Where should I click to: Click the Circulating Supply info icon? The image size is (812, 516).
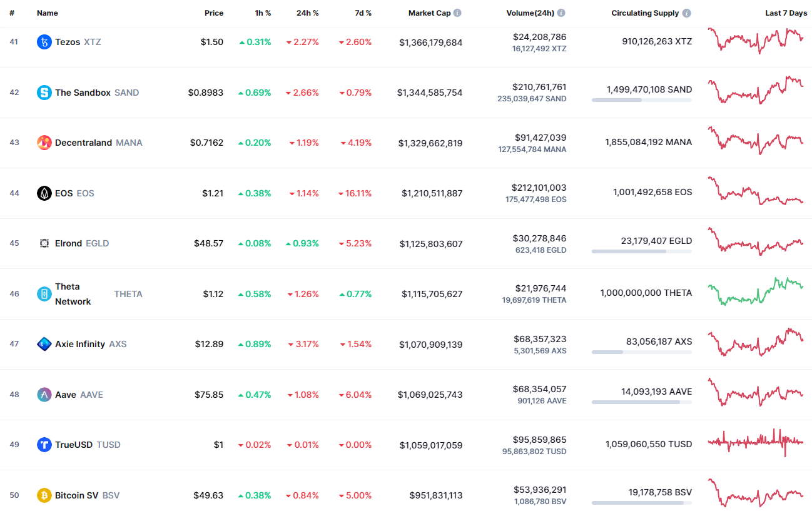687,13
